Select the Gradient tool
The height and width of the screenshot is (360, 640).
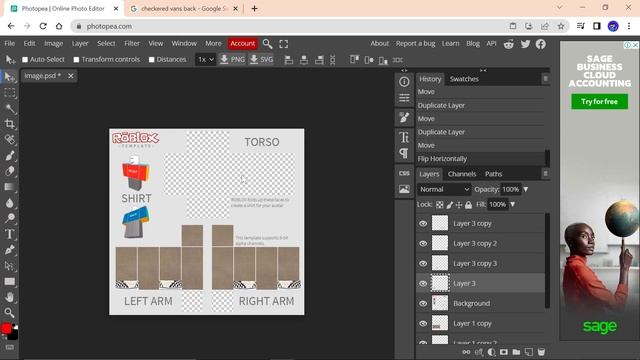10,187
